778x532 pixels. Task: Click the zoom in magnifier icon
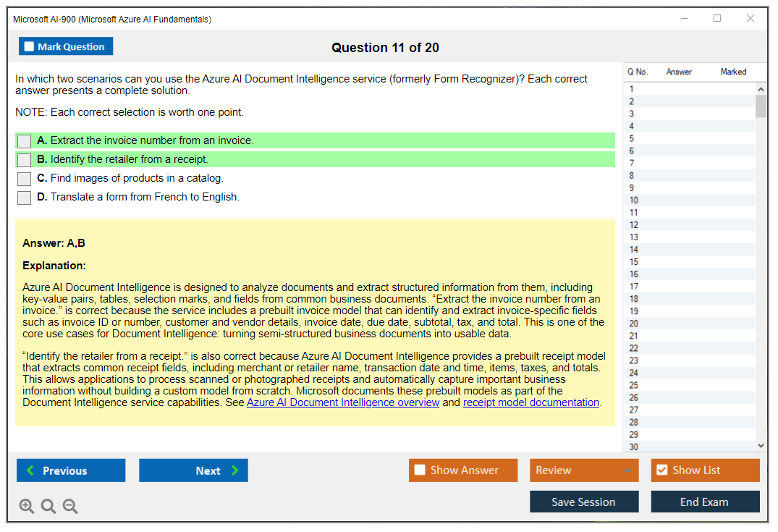[26, 506]
